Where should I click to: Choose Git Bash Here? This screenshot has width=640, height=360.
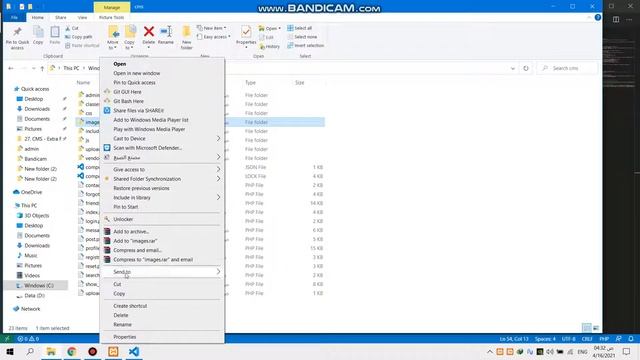[x=162, y=101]
